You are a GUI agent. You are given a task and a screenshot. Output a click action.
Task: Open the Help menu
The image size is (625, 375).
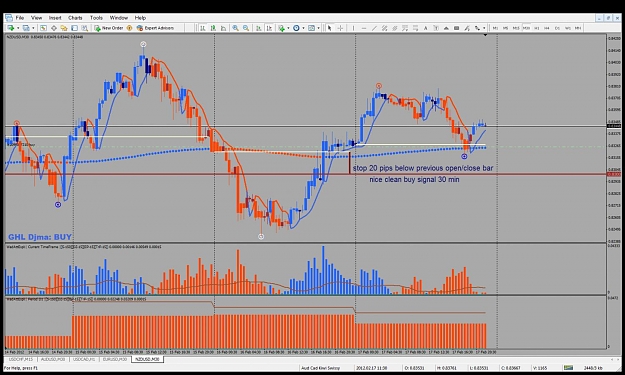tap(140, 18)
